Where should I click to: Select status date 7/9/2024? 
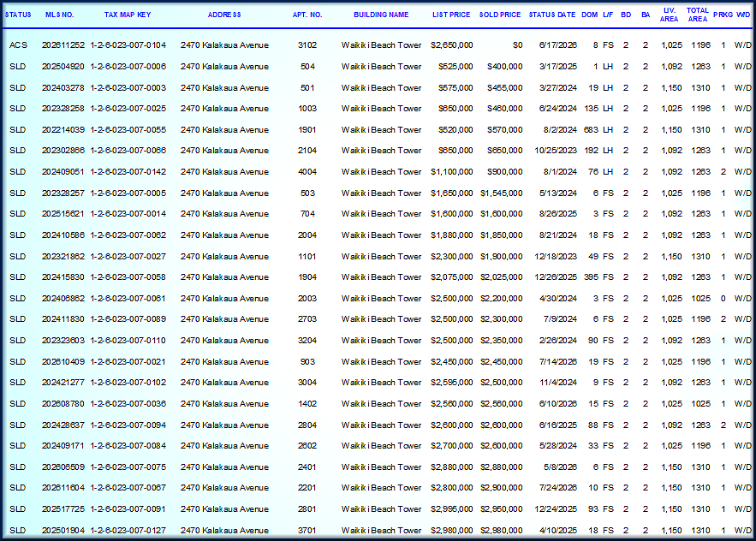click(x=560, y=319)
